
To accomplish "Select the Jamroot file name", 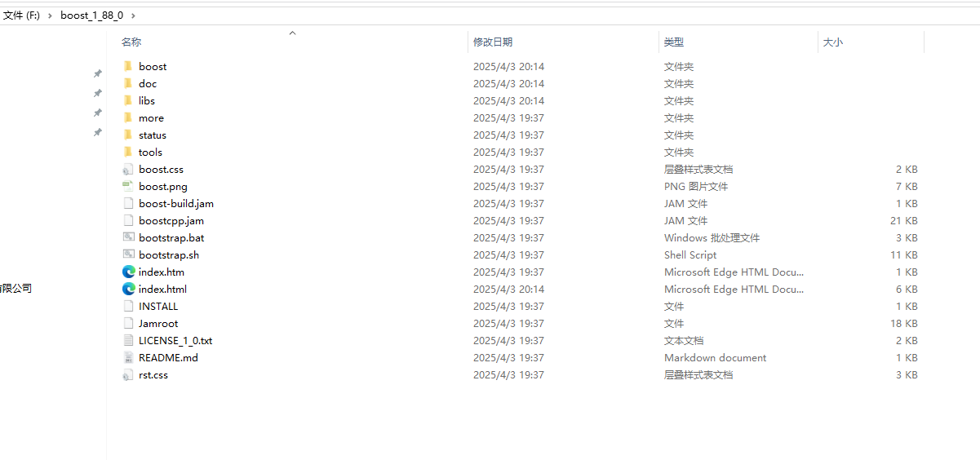I will (x=158, y=324).
